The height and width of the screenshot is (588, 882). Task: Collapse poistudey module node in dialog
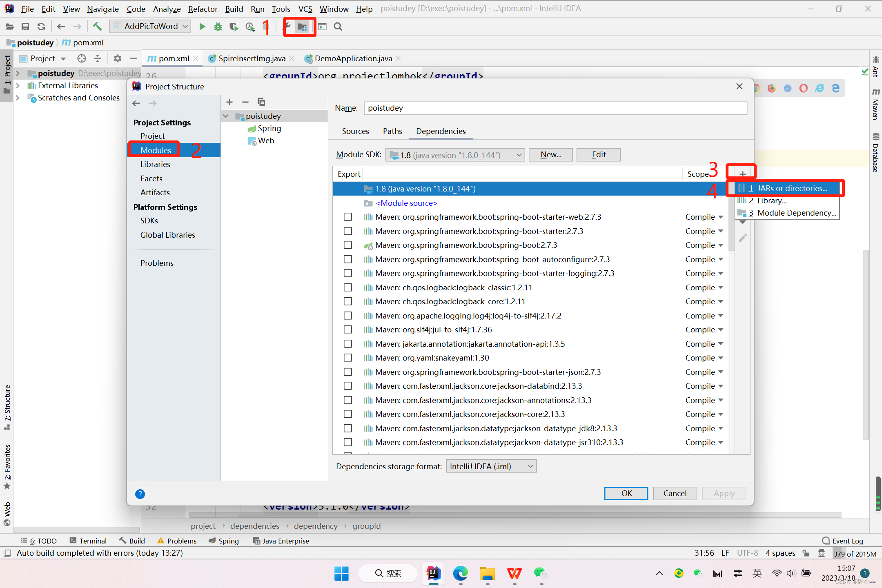(226, 116)
